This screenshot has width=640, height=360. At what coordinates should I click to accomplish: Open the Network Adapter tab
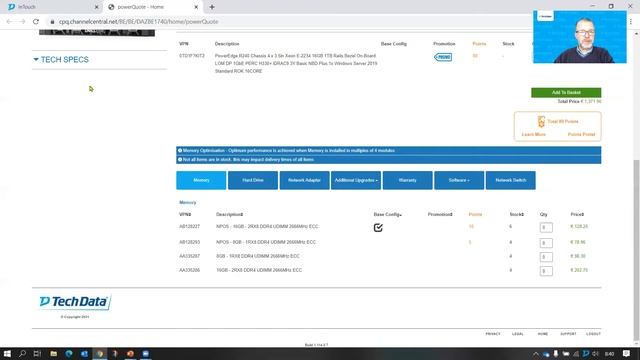click(304, 180)
